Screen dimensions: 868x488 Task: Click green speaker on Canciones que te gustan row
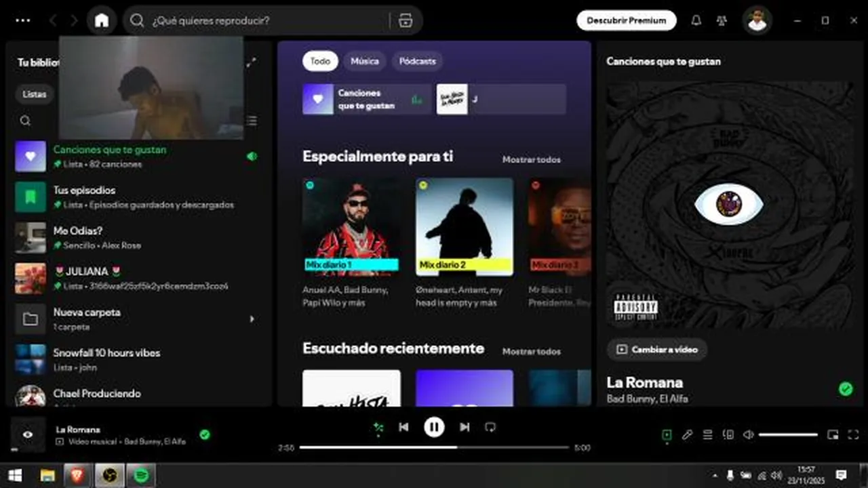(x=252, y=157)
